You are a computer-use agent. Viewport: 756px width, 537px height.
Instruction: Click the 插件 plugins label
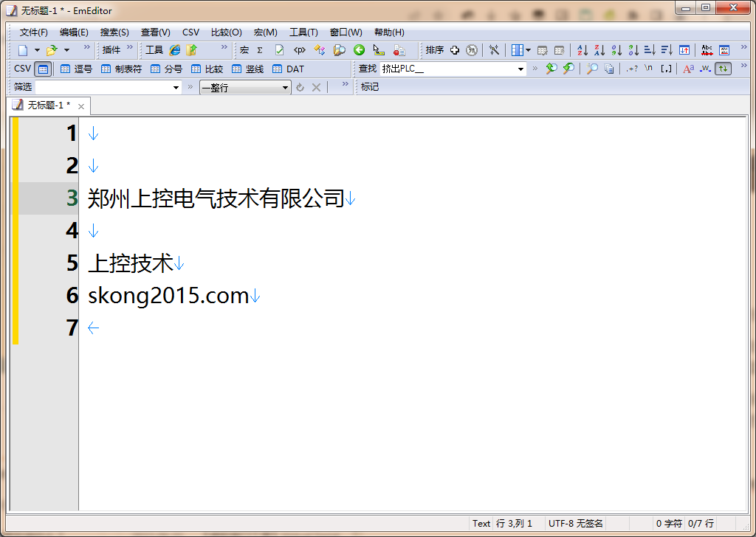coord(111,50)
